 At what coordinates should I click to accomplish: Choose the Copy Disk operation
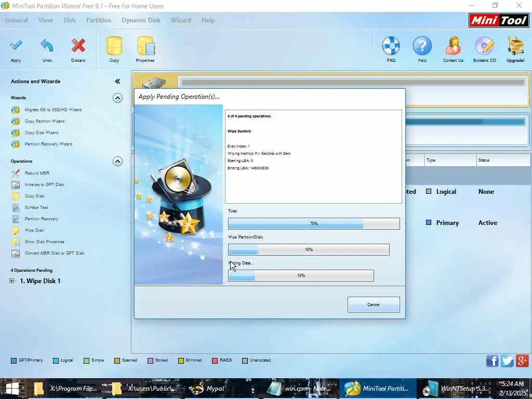pos(35,196)
